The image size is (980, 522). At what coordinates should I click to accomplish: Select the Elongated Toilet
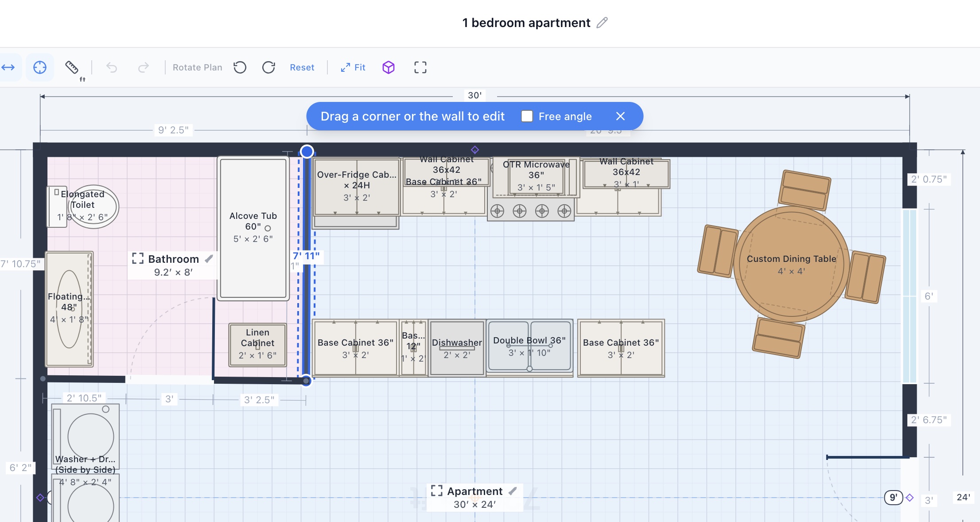[83, 206]
